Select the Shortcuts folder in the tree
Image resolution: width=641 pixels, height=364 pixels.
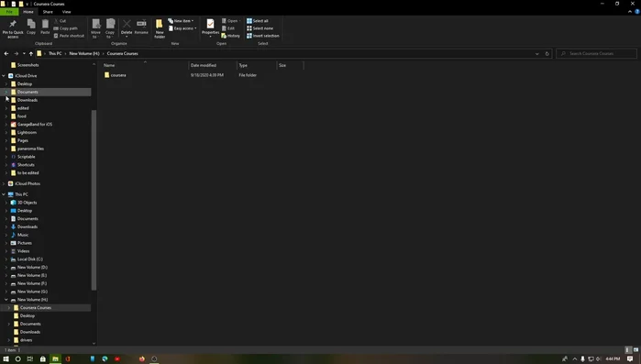coord(26,165)
